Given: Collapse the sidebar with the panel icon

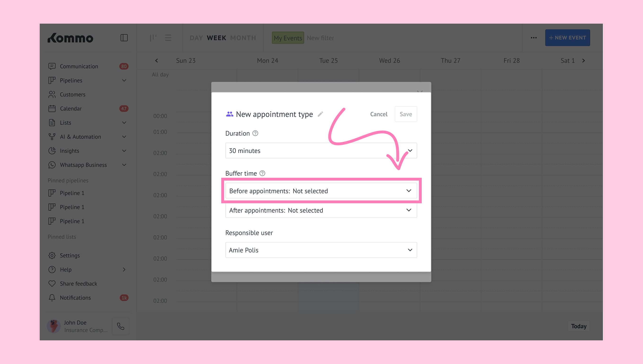Looking at the screenshot, I should (124, 38).
